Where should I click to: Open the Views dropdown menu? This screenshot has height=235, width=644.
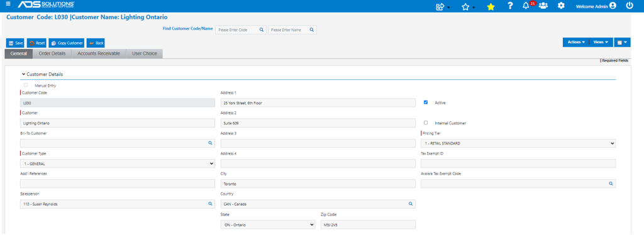click(x=601, y=42)
